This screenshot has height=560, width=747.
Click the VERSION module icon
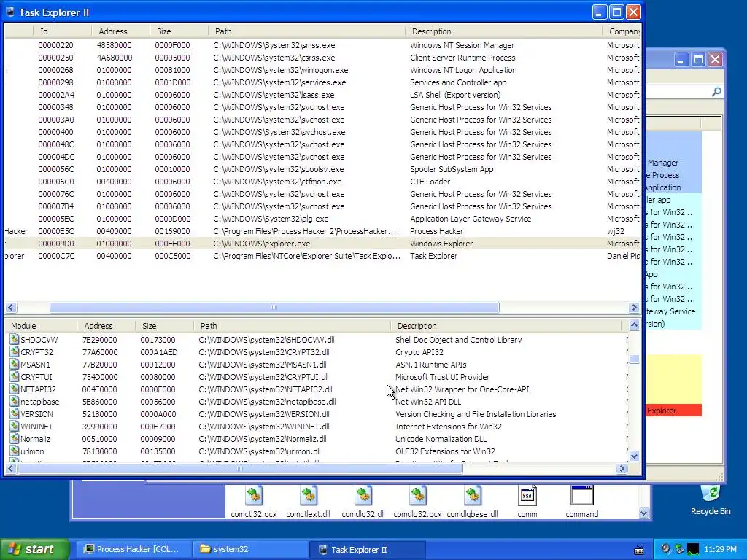tap(15, 414)
